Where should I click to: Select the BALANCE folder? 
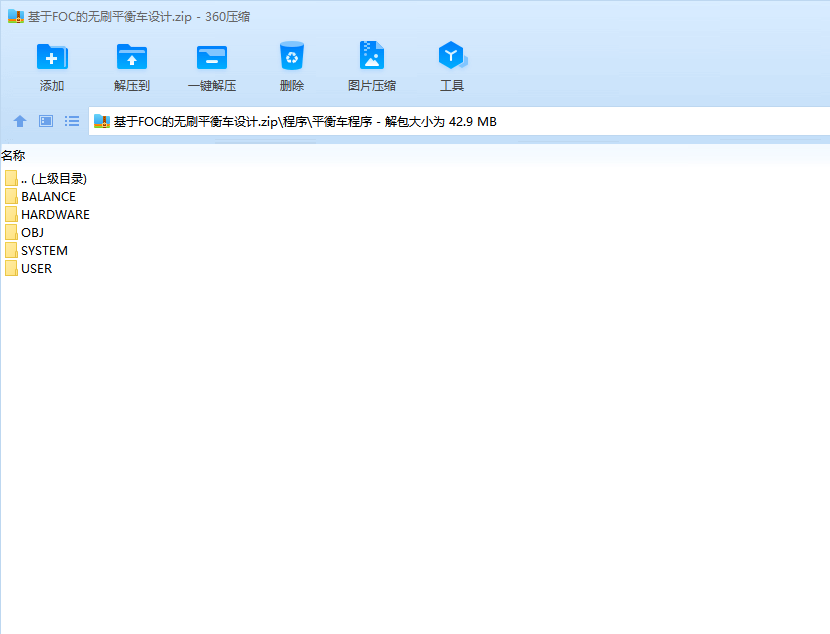40,196
